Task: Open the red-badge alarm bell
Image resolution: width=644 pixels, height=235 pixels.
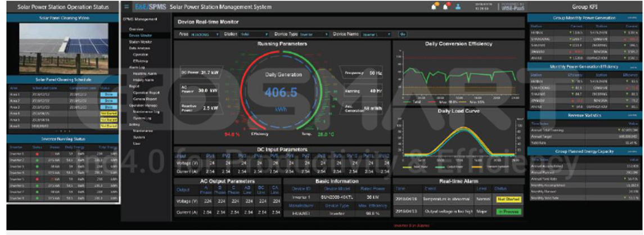Action: (x=447, y=7)
